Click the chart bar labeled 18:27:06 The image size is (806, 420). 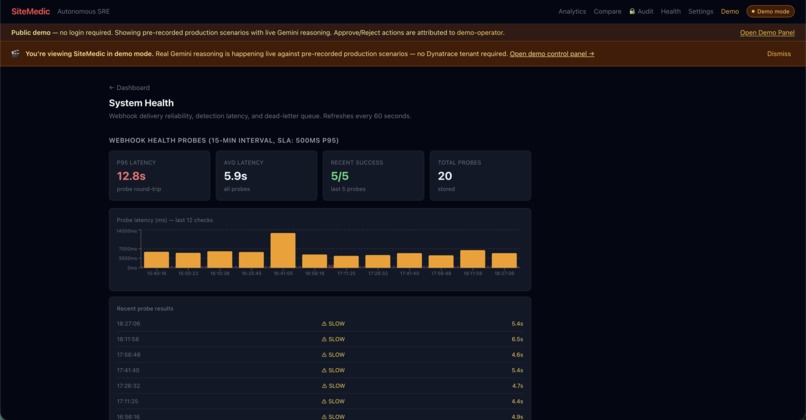[x=504, y=261]
